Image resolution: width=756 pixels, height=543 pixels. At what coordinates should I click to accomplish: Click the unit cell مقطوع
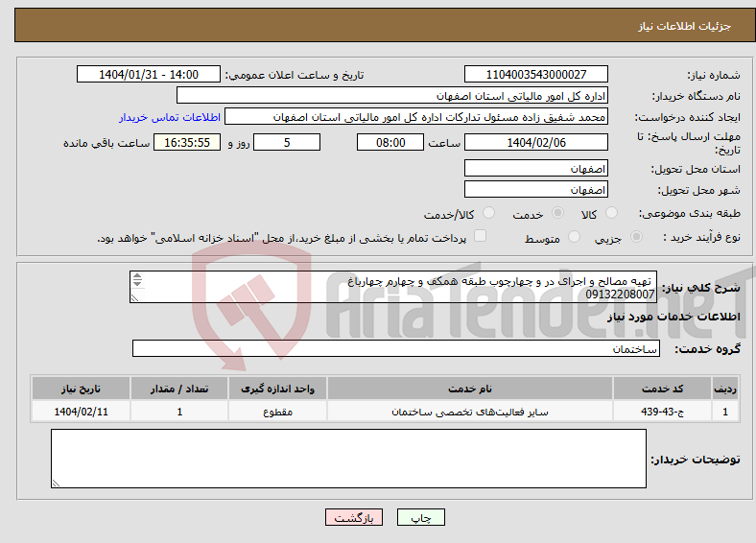coord(277,412)
